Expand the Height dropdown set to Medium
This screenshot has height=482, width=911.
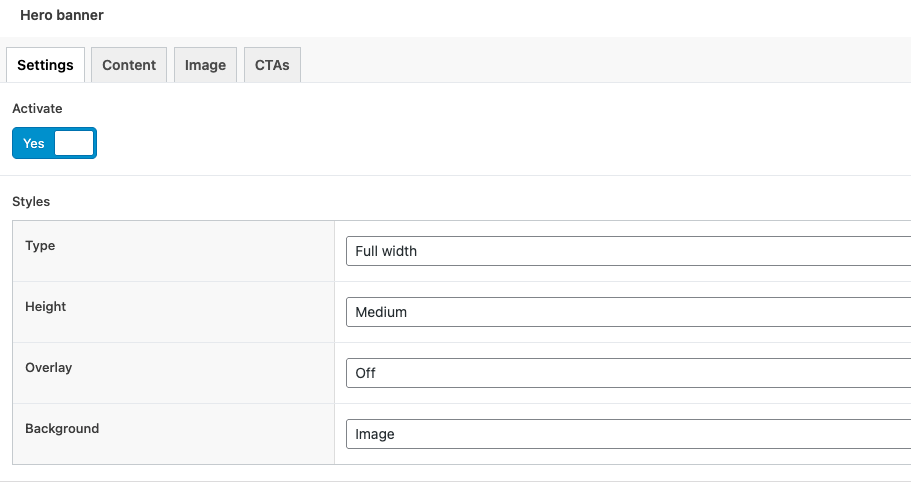pos(628,312)
